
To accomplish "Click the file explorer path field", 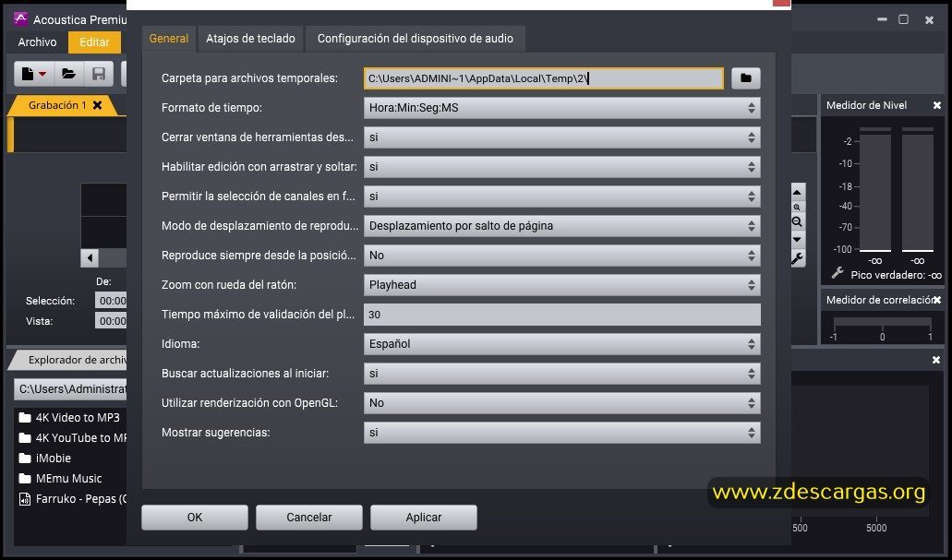I will pyautogui.click(x=70, y=389).
